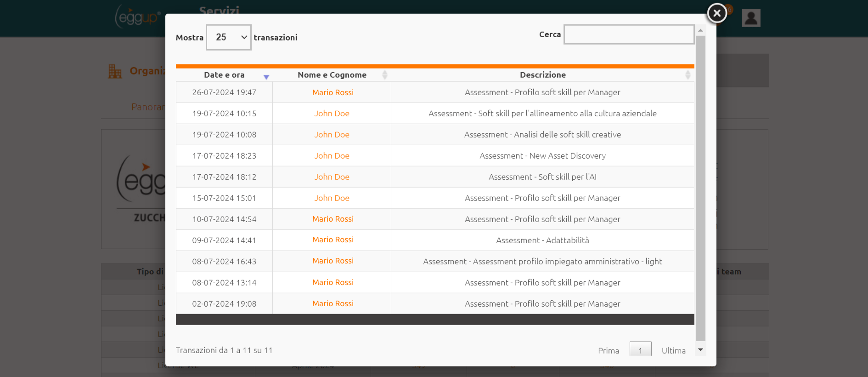Click the modal scrollbar up arrow
Screen dimensions: 868x377
(x=700, y=30)
